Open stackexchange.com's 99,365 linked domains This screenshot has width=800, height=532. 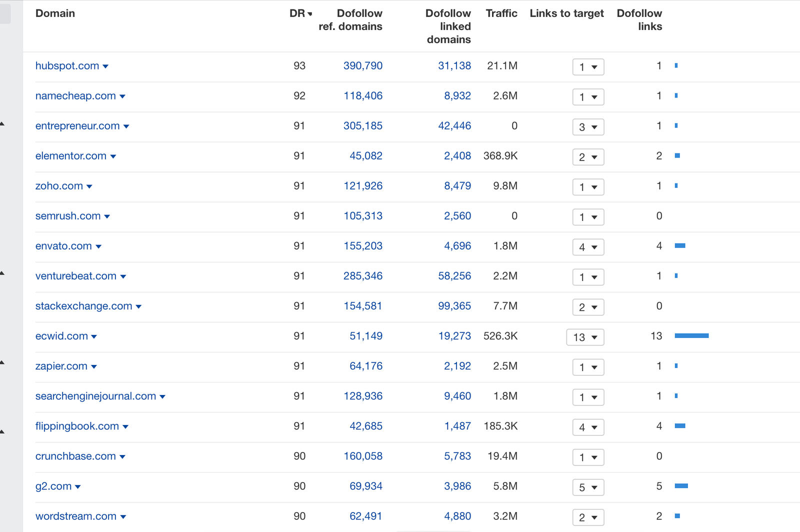pos(454,306)
